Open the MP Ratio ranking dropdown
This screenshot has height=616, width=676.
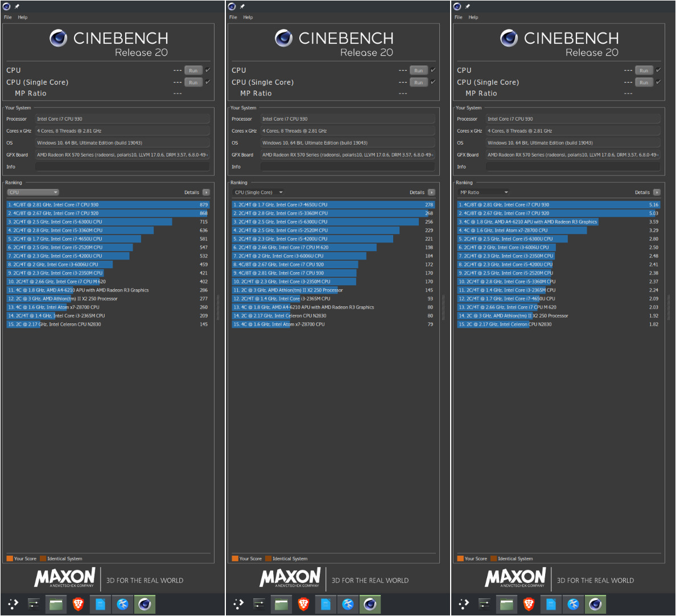[x=483, y=192]
